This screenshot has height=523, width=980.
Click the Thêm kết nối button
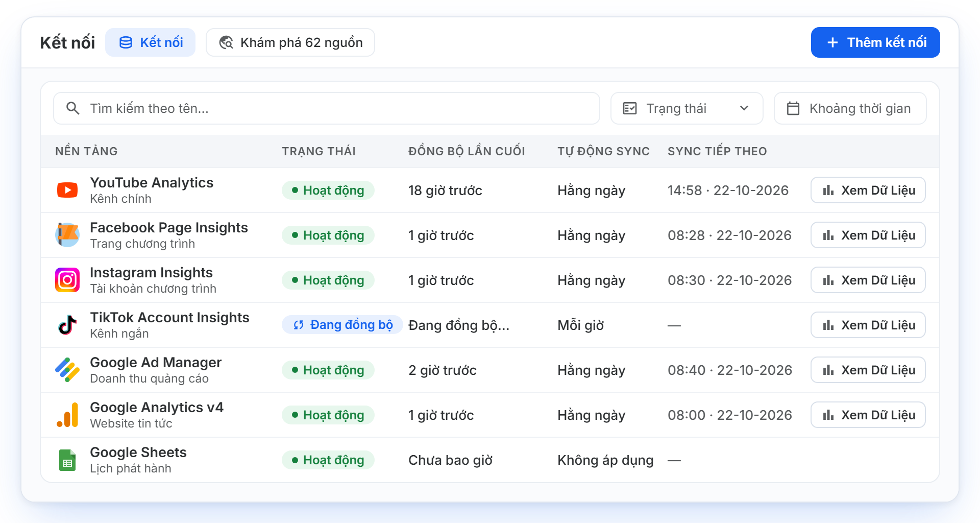[x=875, y=42]
